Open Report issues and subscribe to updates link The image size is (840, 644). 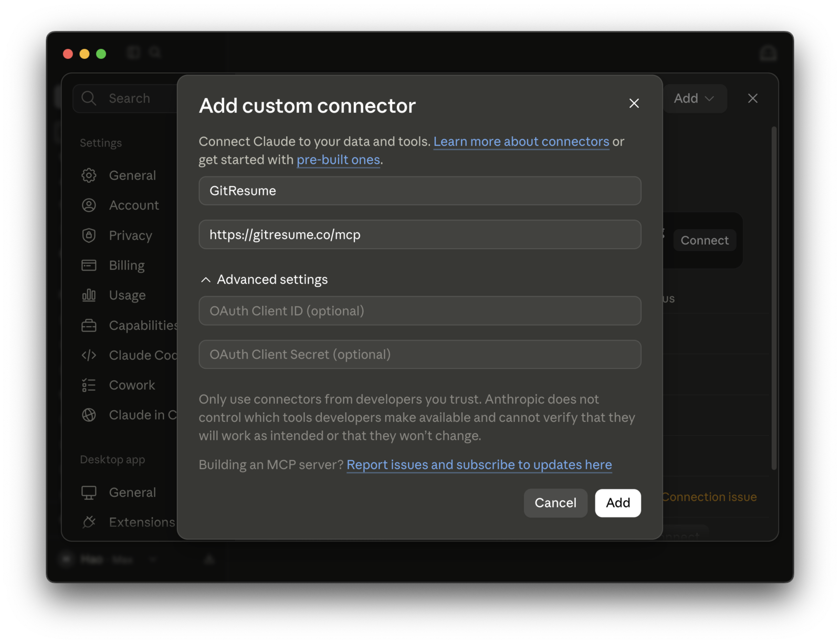[479, 465]
